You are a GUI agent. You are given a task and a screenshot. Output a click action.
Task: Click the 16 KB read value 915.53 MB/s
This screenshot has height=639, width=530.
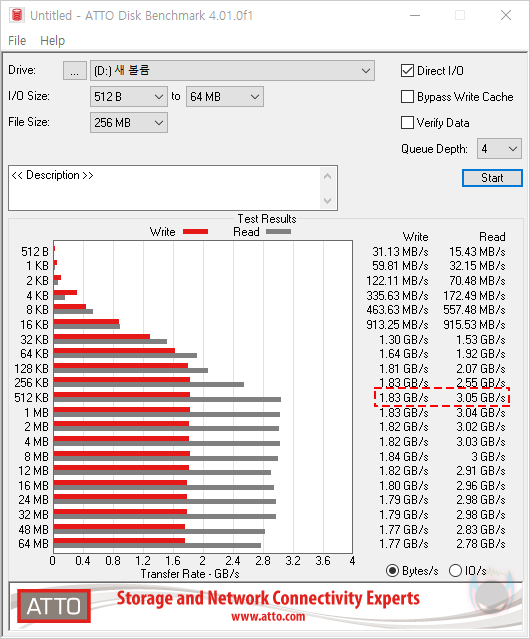(x=474, y=325)
